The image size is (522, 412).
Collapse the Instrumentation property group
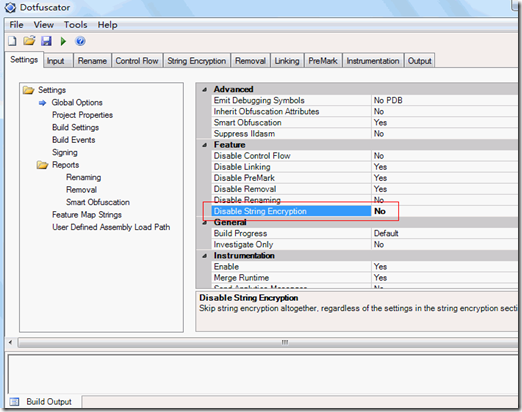coord(205,256)
